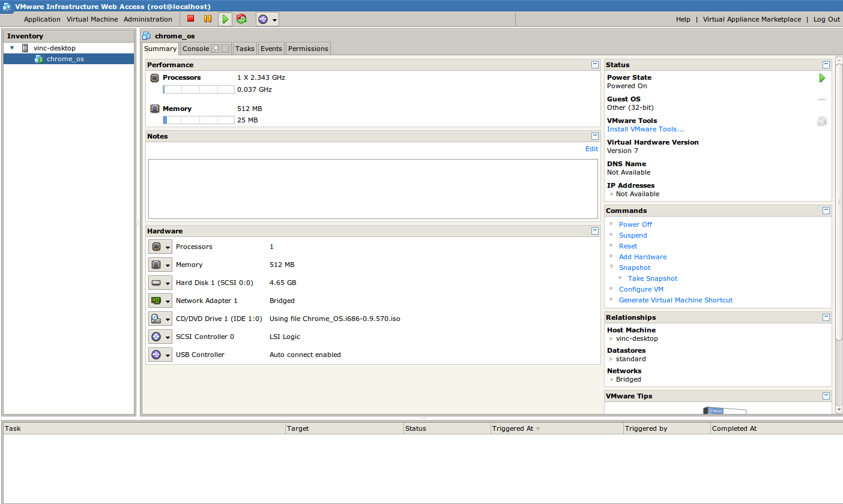Click the Hard Disk 1 hardware icon

tap(156, 283)
